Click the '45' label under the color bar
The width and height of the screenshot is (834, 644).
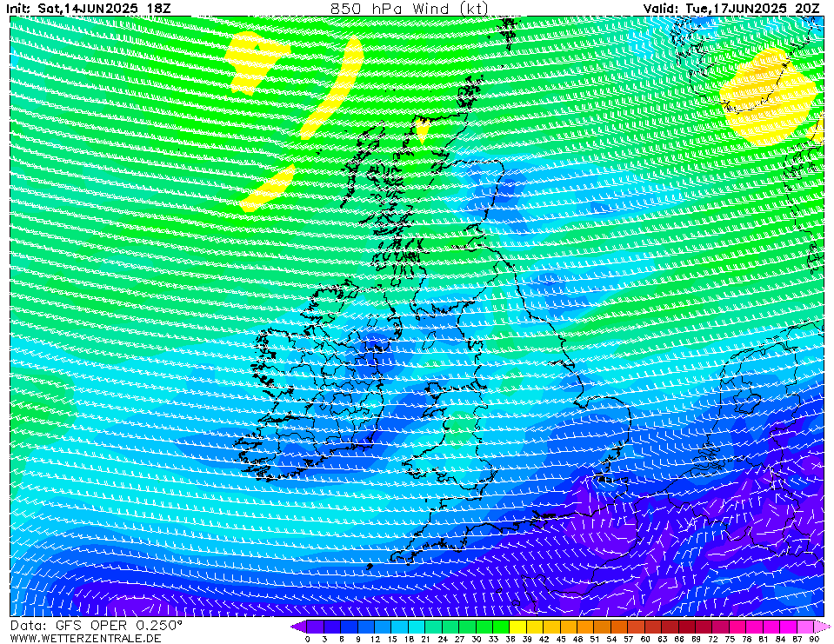(561, 639)
